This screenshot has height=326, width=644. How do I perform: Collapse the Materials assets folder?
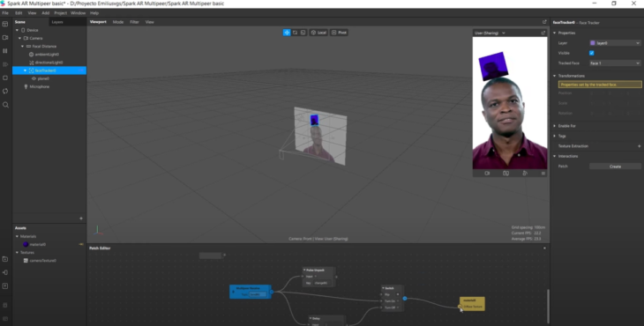(17, 236)
